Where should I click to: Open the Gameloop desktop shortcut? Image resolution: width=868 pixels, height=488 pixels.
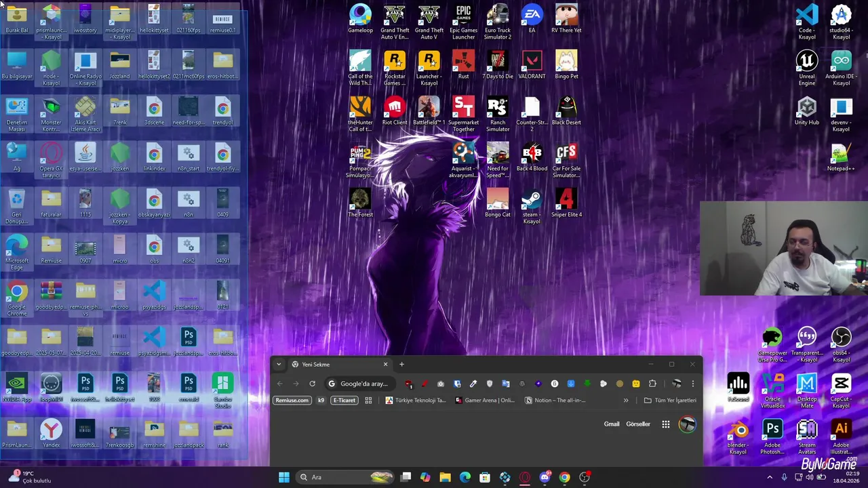coord(360,19)
